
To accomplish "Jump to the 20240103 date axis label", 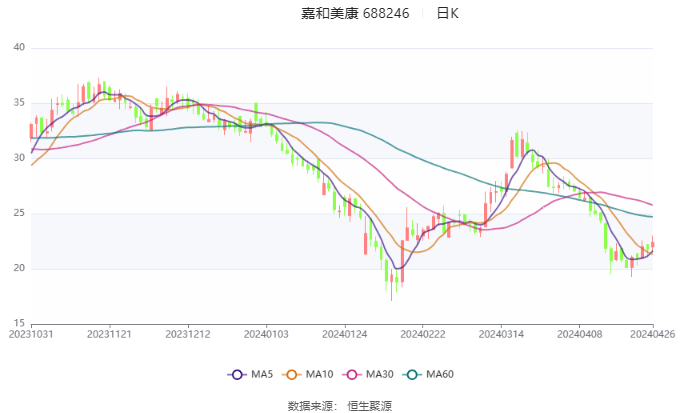I will (265, 333).
